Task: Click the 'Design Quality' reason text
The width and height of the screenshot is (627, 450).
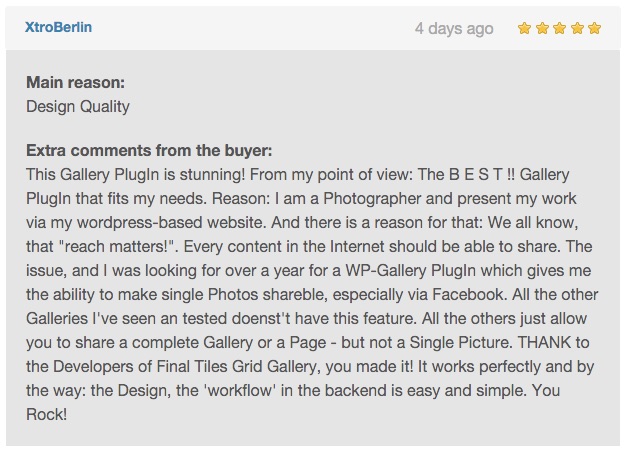Action: click(78, 107)
